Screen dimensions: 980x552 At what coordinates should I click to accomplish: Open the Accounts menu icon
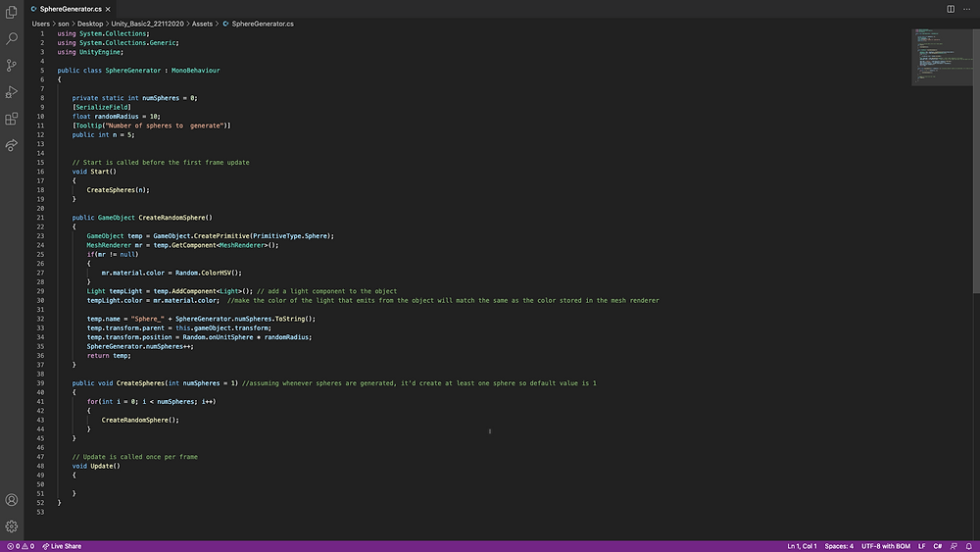[x=11, y=499]
